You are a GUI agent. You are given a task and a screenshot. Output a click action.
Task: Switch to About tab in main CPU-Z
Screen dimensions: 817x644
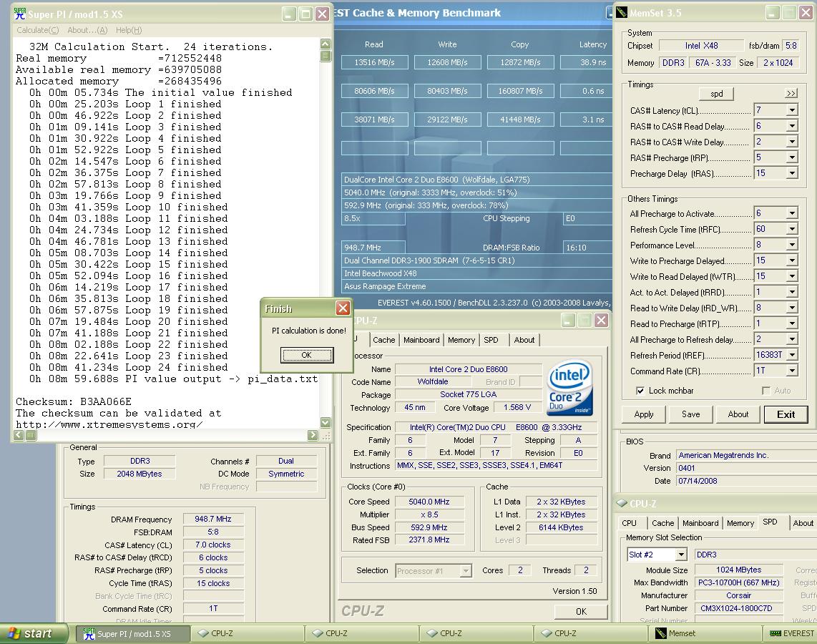(524, 340)
